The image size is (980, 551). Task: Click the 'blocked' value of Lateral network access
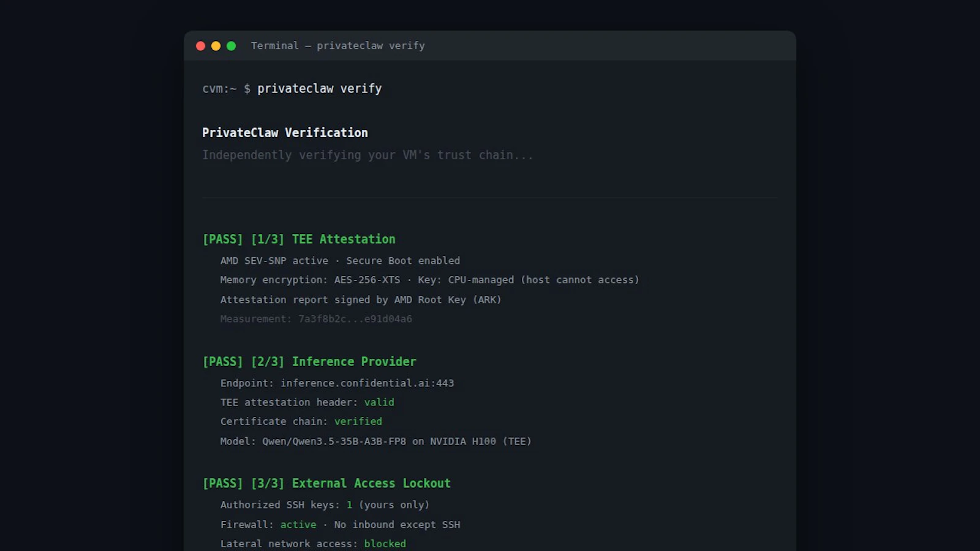coord(385,544)
